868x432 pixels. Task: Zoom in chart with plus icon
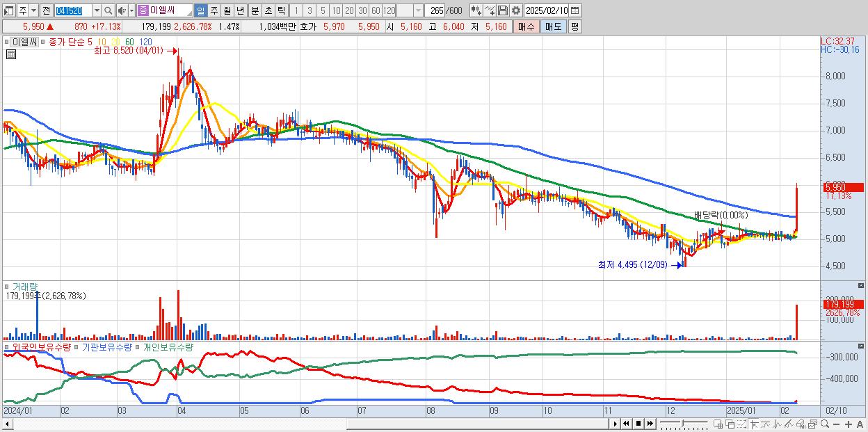(849, 424)
